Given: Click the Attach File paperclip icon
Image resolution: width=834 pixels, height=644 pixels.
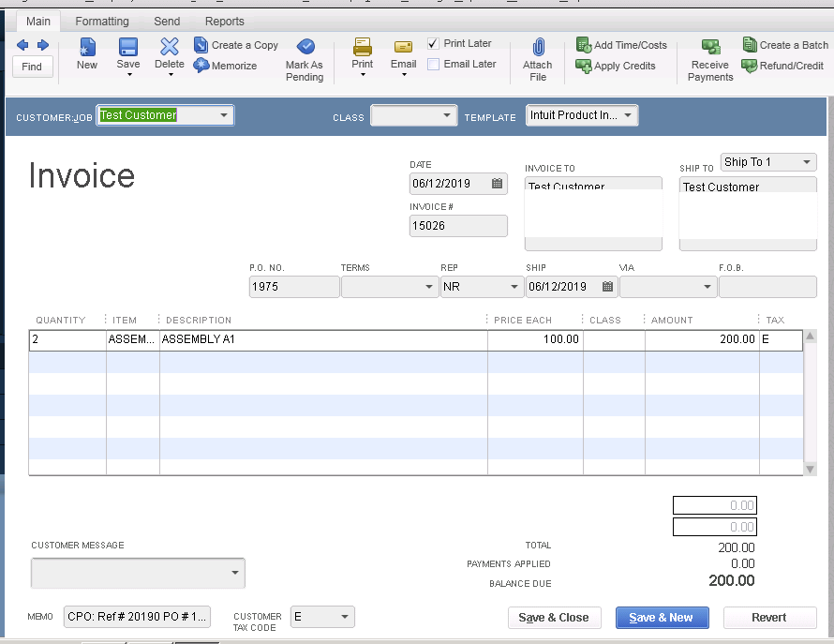Looking at the screenshot, I should 538,48.
